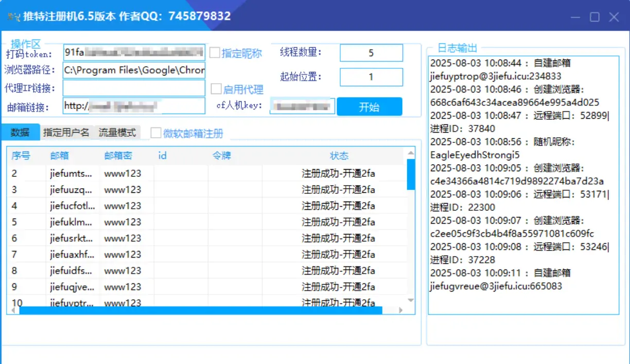Click row number 9 in 序号 column
The height and width of the screenshot is (364, 630).
click(14, 287)
